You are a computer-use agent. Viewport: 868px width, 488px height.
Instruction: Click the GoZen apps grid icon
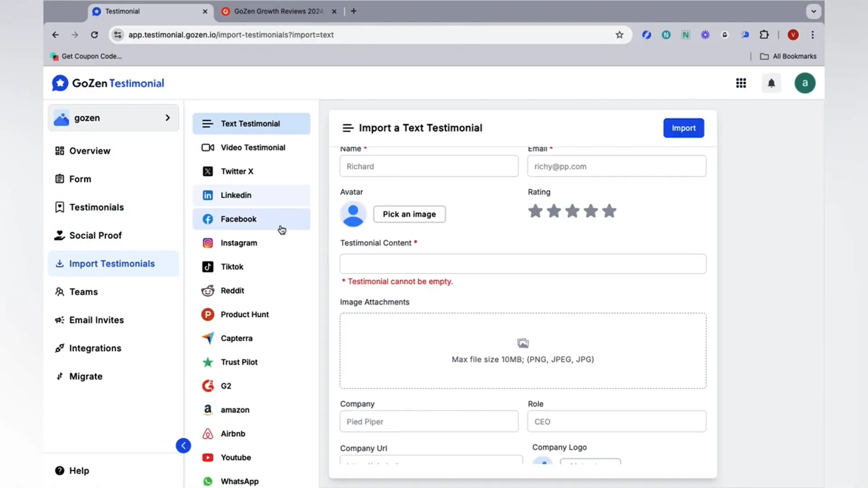tap(741, 83)
